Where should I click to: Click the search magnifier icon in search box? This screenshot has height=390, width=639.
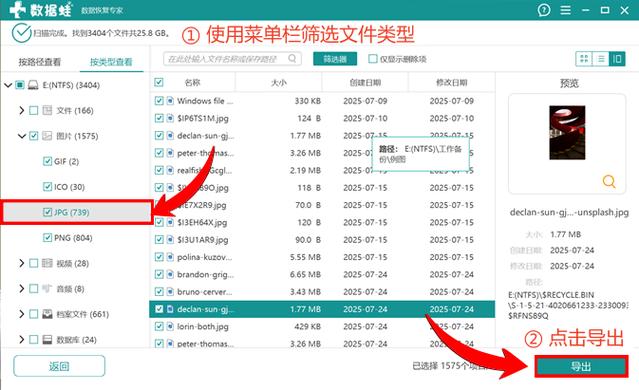coord(292,59)
